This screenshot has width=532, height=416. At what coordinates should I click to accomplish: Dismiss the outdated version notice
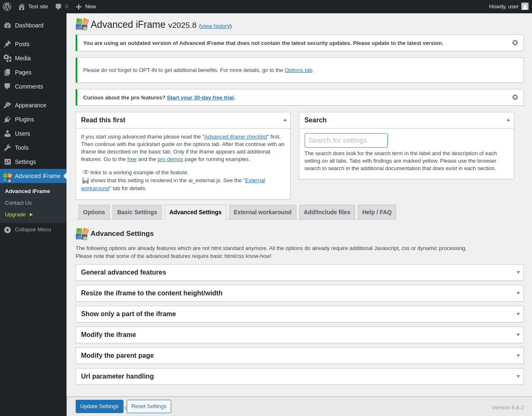point(515,43)
